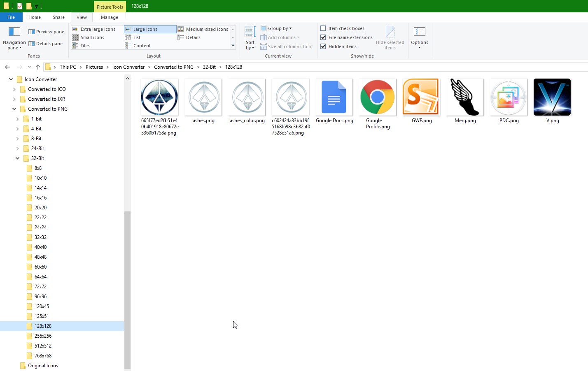
Task: Uncheck Hidden items visibility
Action: (323, 46)
